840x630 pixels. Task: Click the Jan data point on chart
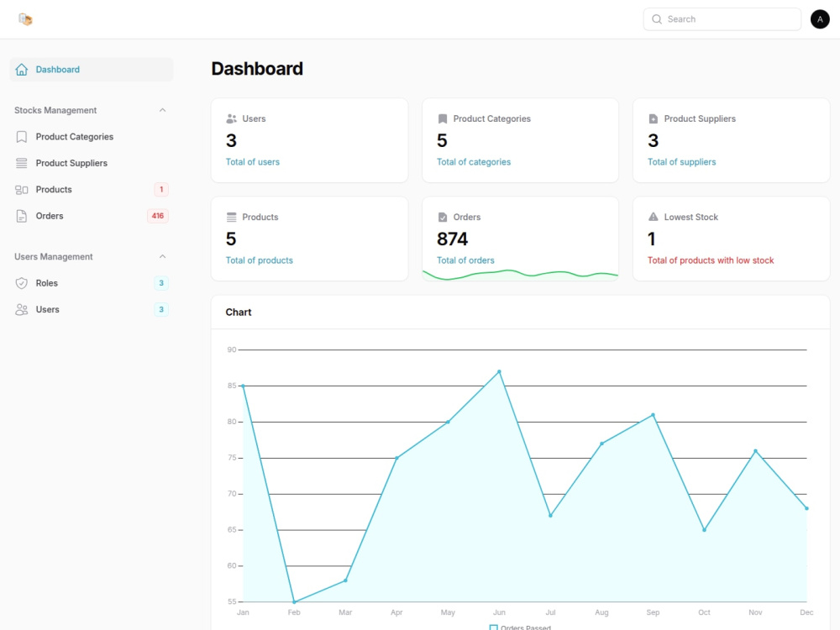click(244, 386)
